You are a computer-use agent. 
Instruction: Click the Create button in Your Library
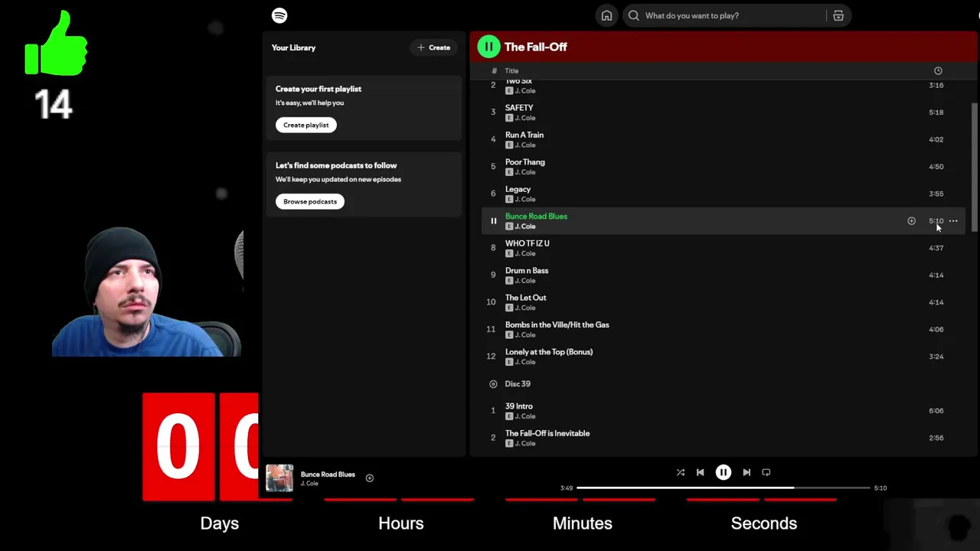coord(433,47)
